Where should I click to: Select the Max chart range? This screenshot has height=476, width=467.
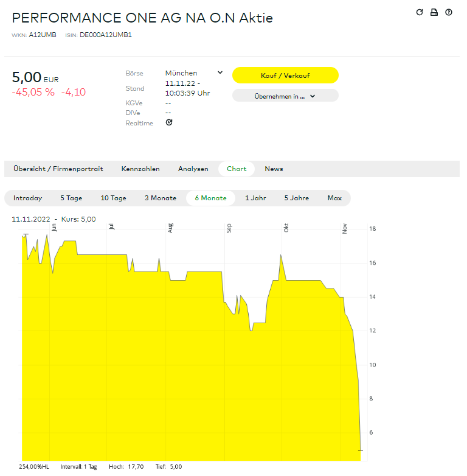(x=334, y=198)
